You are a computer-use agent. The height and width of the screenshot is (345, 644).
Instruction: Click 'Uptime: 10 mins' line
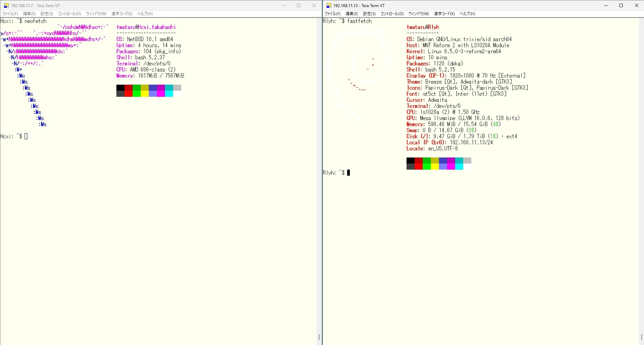tap(427, 57)
